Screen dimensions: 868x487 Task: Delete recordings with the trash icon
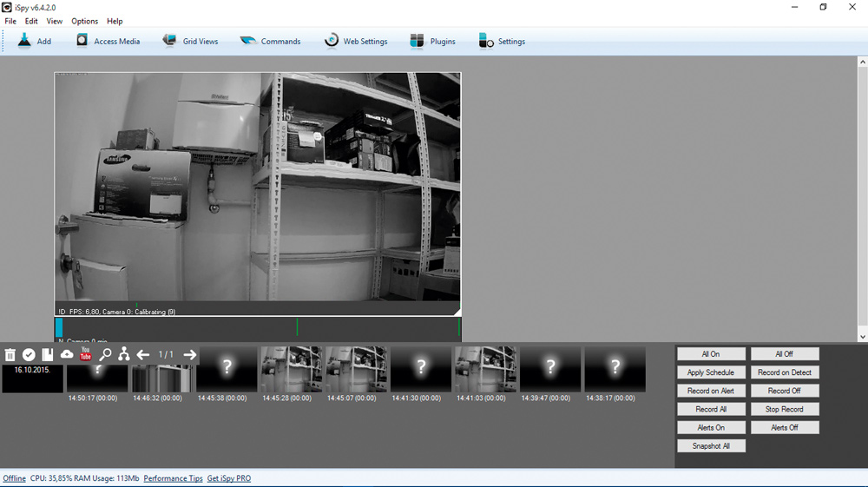tap(10, 355)
